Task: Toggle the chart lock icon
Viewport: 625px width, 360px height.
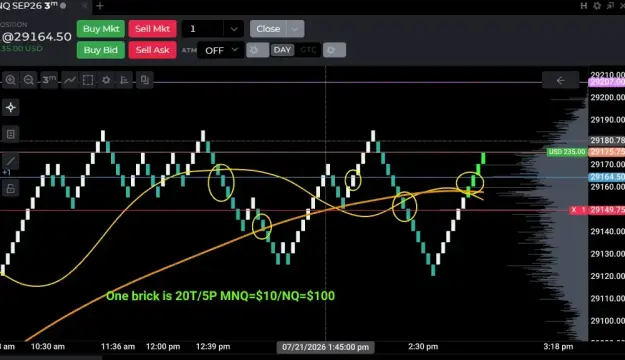Action: click(x=11, y=189)
